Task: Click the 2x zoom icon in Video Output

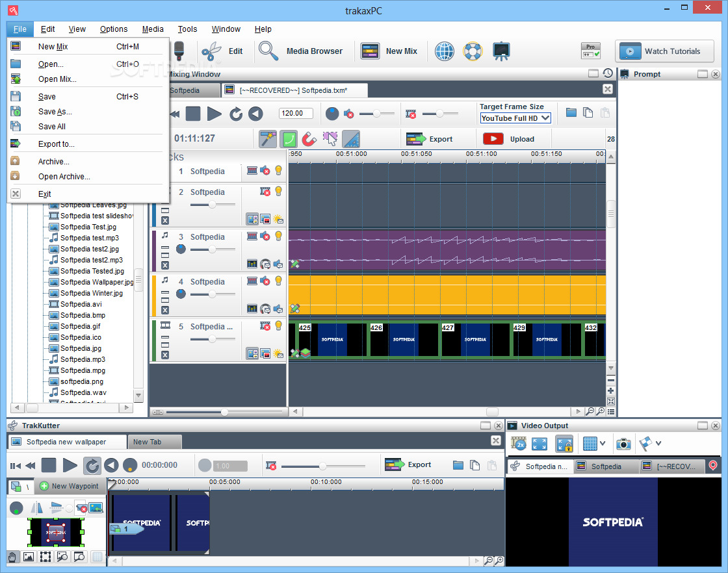Action: (x=518, y=444)
